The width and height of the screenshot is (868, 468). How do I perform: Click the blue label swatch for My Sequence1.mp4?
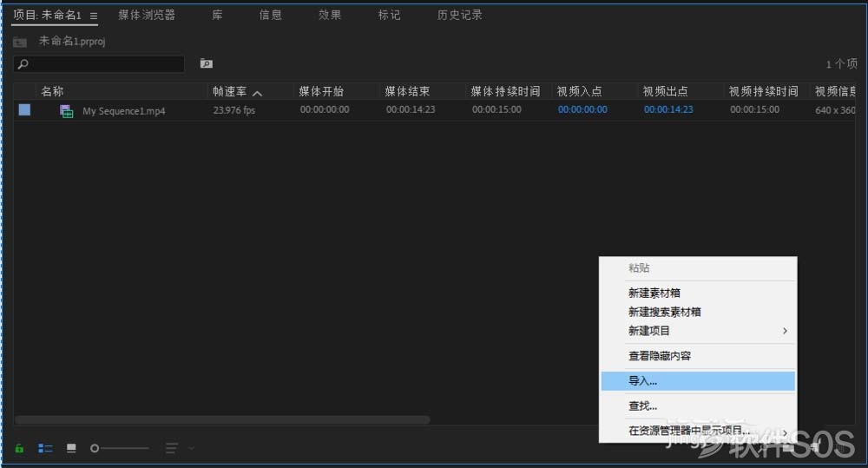click(24, 109)
